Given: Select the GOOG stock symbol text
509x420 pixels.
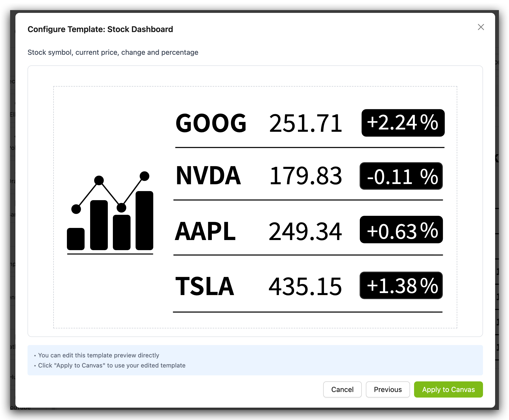Looking at the screenshot, I should (x=211, y=123).
